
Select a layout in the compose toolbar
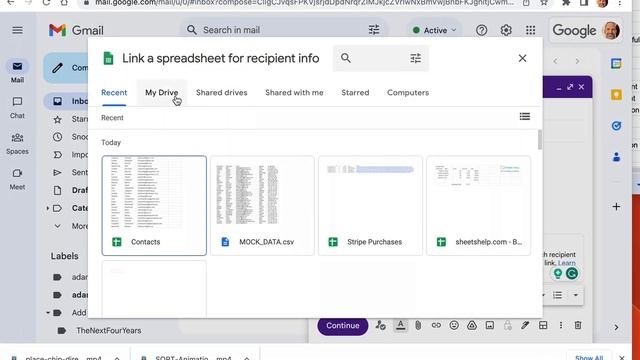coord(543,325)
